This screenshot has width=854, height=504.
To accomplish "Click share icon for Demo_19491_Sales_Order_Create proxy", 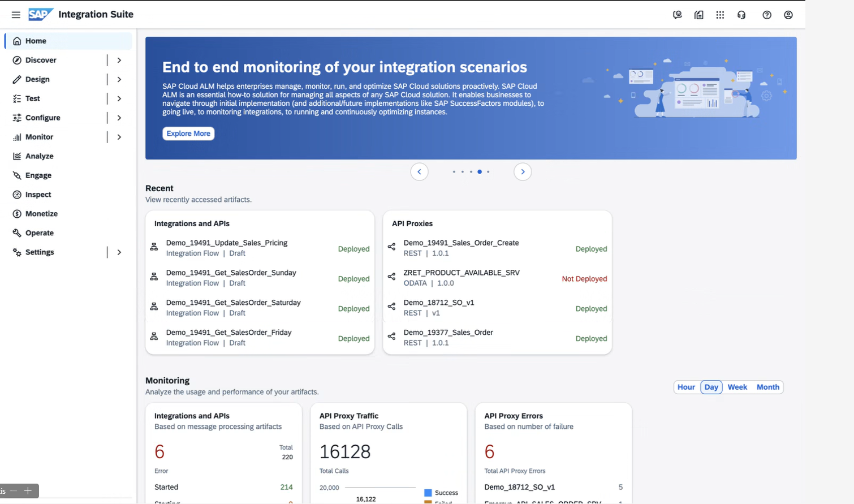I will click(x=391, y=246).
